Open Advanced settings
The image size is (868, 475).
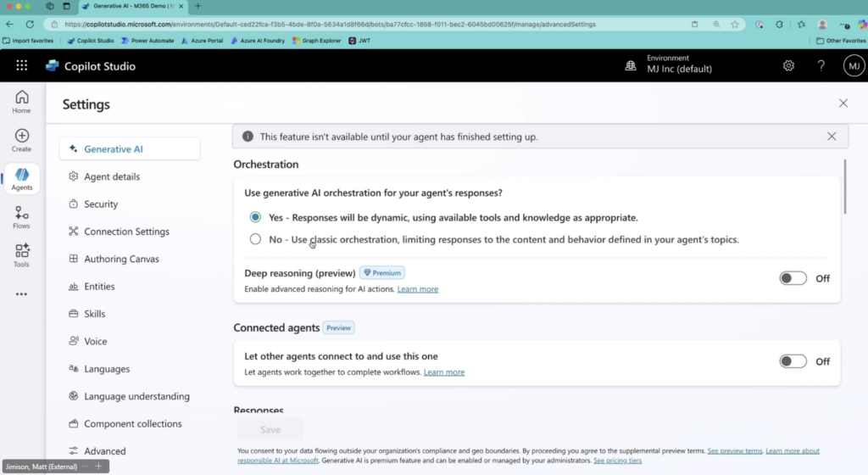coord(104,450)
